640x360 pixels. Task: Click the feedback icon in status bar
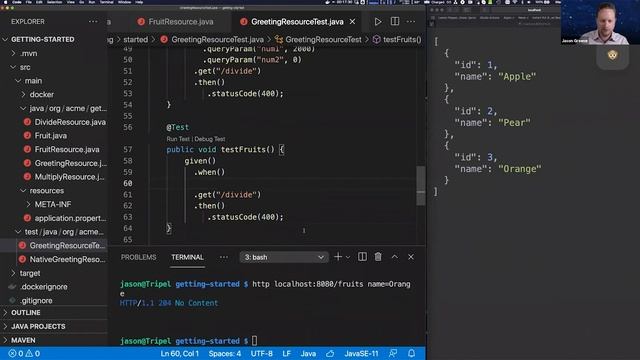click(x=393, y=353)
